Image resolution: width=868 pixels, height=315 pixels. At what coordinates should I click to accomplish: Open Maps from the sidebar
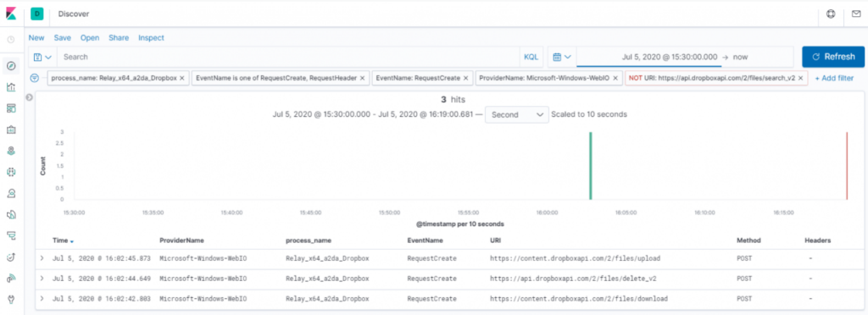tap(11, 151)
